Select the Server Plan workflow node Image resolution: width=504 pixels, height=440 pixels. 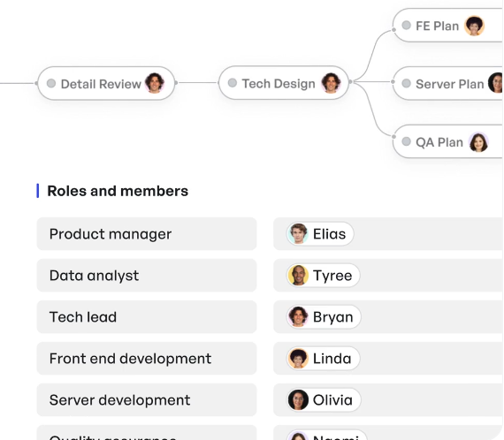point(447,84)
